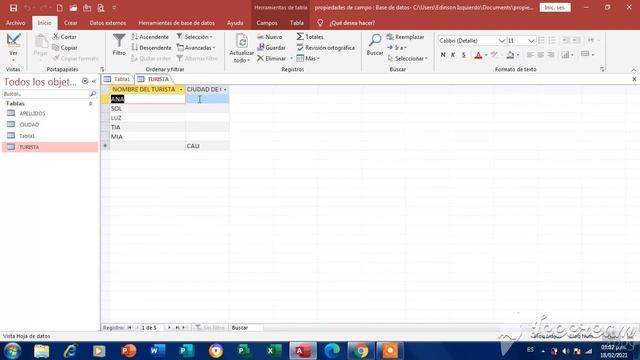The width and height of the screenshot is (640, 360).
Task: Click Guardar record button
Action: click(271, 48)
